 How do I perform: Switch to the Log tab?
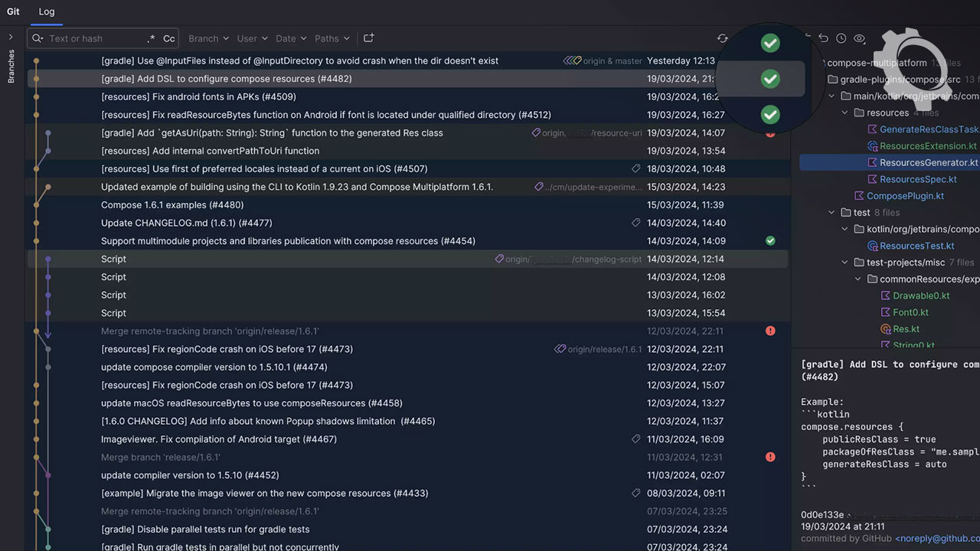tap(47, 11)
